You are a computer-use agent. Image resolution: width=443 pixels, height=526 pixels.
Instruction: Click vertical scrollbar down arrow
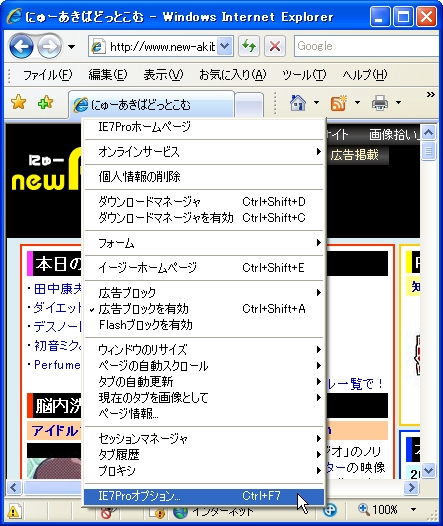[428, 470]
